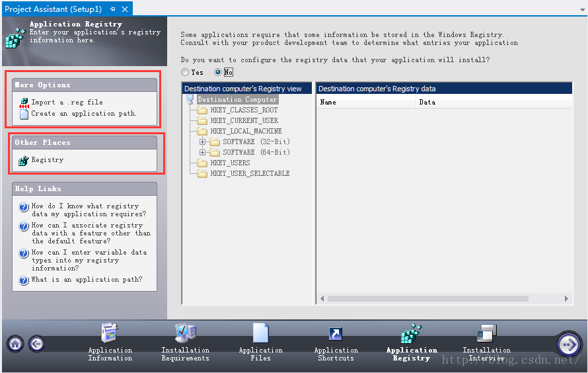Select the No radio button
This screenshot has width=588, height=373.
coord(218,72)
